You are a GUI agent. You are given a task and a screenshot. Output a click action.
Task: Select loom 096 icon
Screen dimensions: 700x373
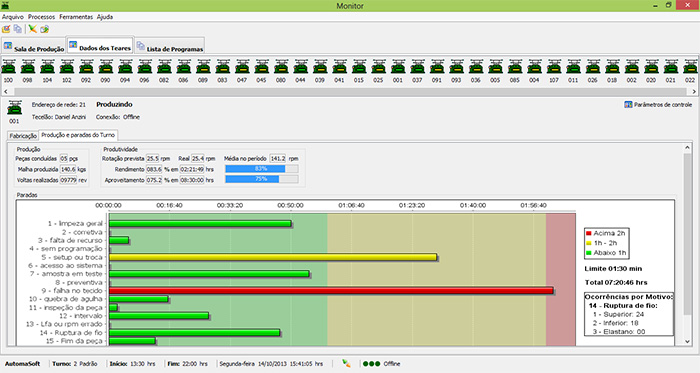pos(145,67)
